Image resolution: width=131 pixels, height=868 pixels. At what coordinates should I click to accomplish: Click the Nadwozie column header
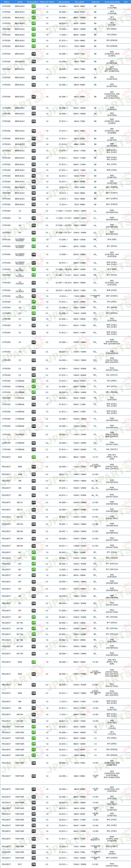coord(95,2)
